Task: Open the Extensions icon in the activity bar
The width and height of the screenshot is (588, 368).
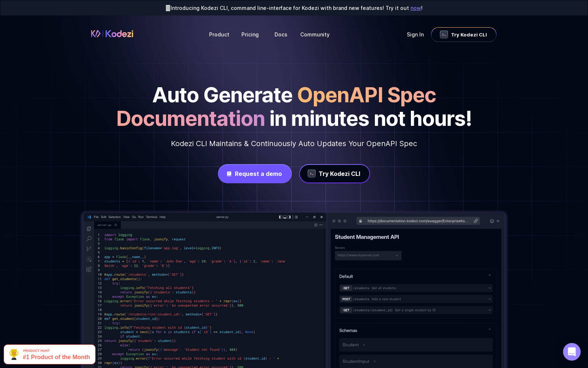Action: pos(89,269)
